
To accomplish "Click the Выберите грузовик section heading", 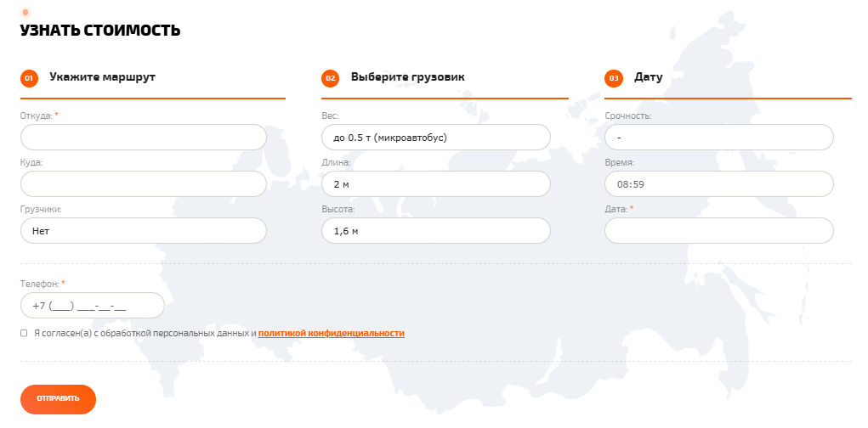I will [407, 77].
